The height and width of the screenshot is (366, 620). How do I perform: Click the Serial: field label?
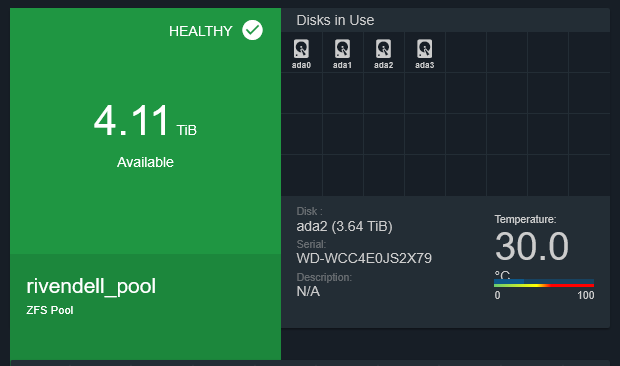(311, 244)
